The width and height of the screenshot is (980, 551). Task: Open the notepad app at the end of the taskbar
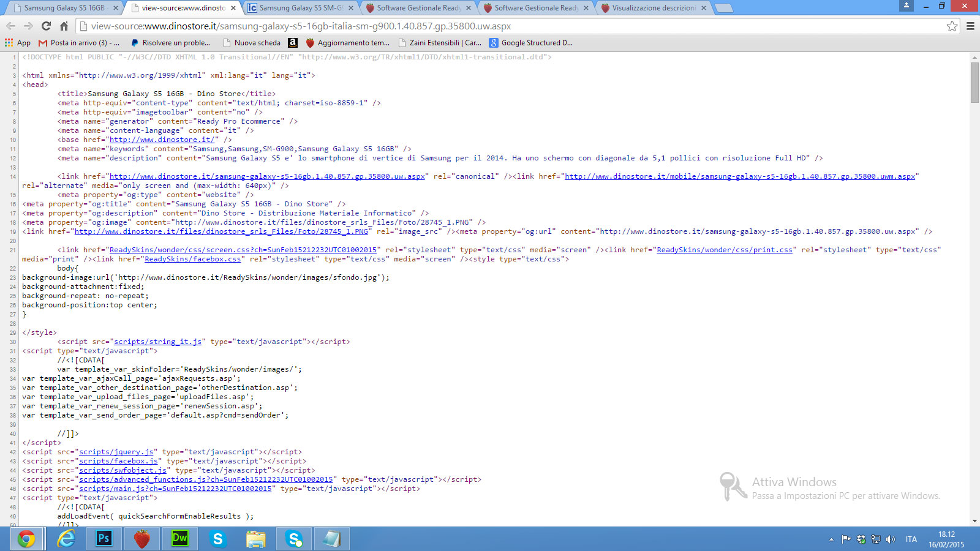pyautogui.click(x=331, y=539)
